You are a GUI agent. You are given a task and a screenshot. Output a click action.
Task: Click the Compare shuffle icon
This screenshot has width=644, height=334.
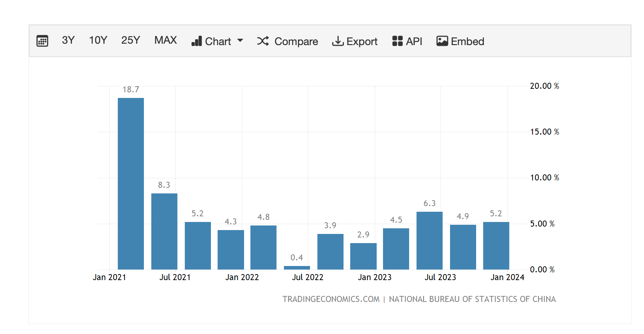(263, 41)
